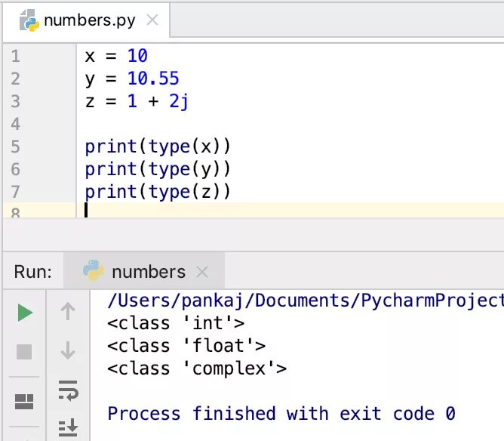
Task: Jump up the stack trace arrow
Action: 68,311
